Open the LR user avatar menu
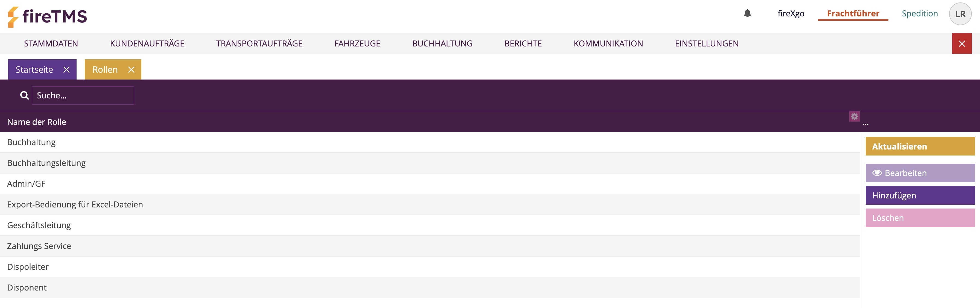 point(960,14)
